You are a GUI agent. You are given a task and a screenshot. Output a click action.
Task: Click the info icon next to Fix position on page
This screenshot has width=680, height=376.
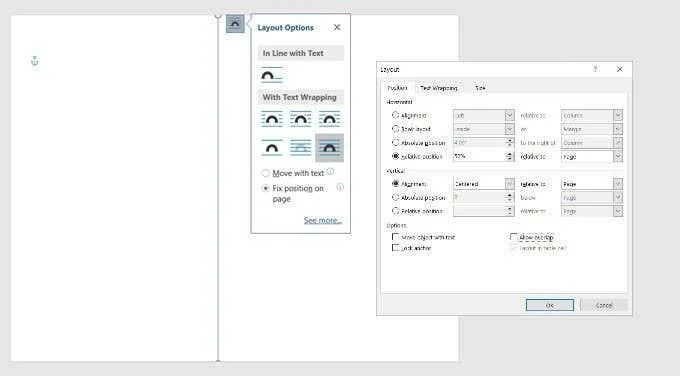coord(340,187)
